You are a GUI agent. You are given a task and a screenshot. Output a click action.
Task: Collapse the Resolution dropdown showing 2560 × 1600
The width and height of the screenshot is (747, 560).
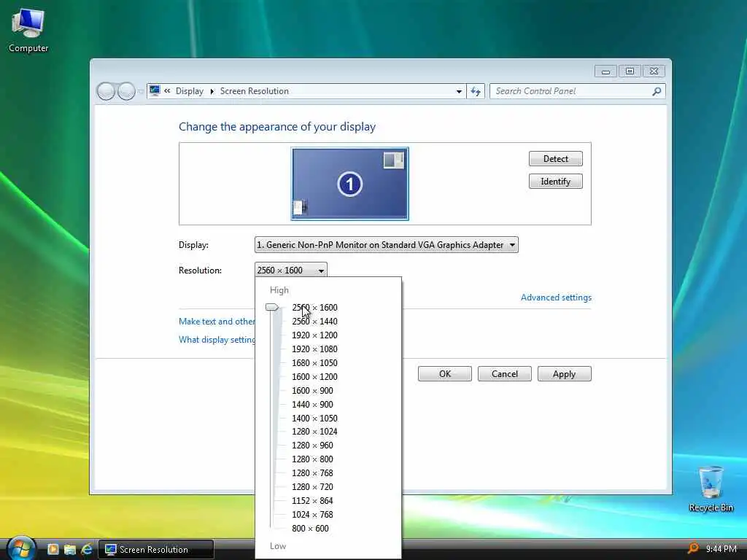[290, 270]
